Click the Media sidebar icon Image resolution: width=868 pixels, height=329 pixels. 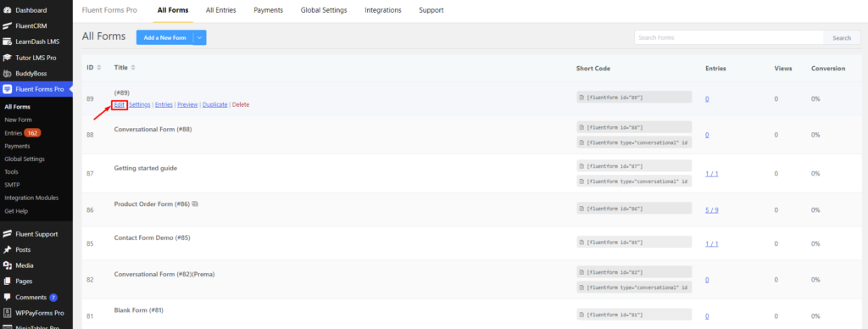[x=7, y=265]
